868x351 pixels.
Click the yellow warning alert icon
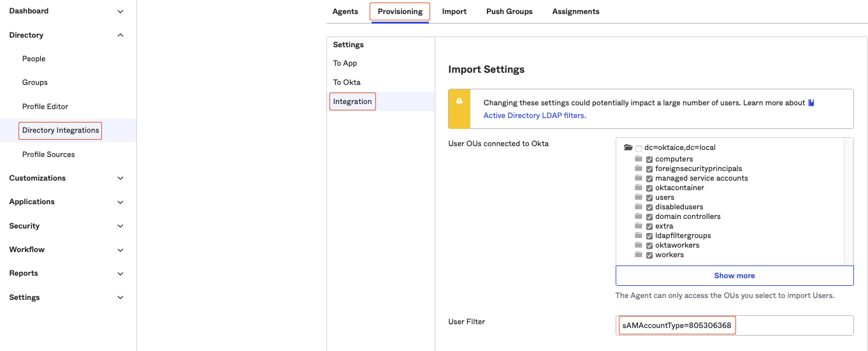pos(459,102)
